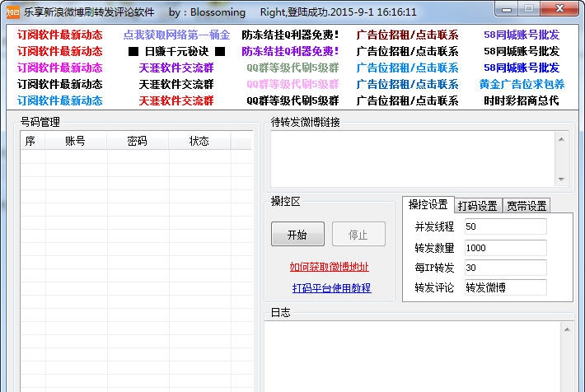Click the 并发线程 input field
The width and height of the screenshot is (585, 392).
coord(504,226)
